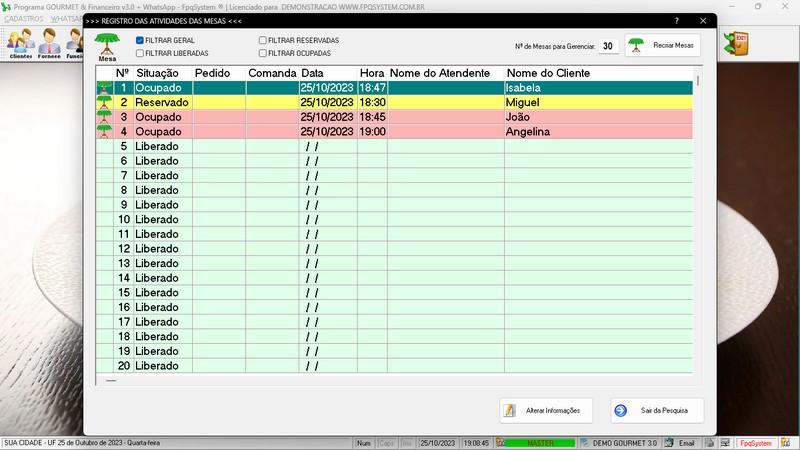Viewport: 800px width, 450px height.
Task: Click the Pedido column header
Action: click(x=219, y=73)
